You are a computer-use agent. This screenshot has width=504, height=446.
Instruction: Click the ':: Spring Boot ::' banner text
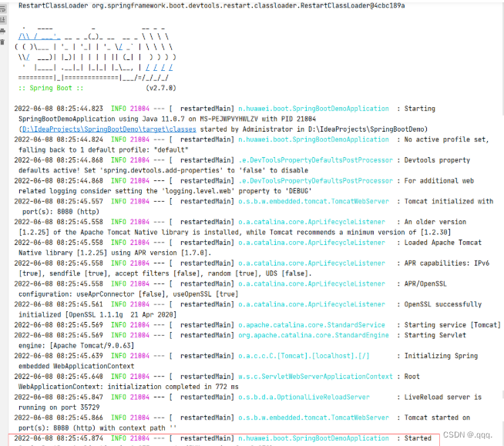pyautogui.click(x=51, y=88)
